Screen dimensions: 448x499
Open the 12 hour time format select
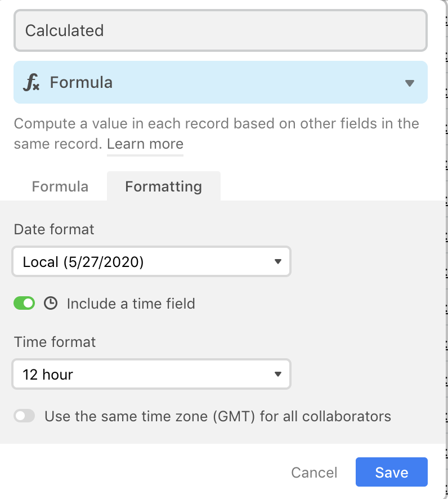point(151,374)
